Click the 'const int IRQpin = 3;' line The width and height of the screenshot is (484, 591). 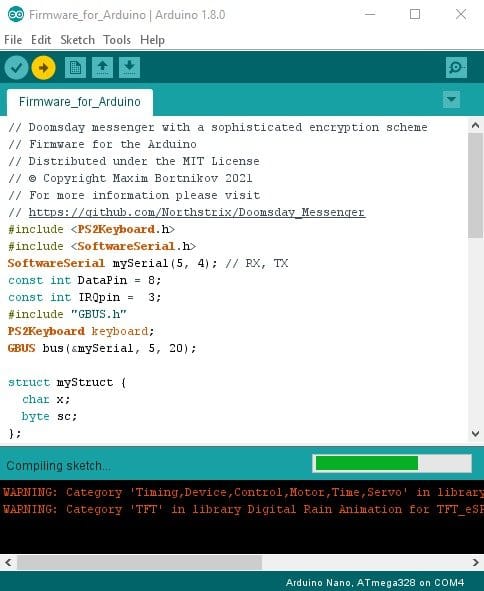[84, 297]
